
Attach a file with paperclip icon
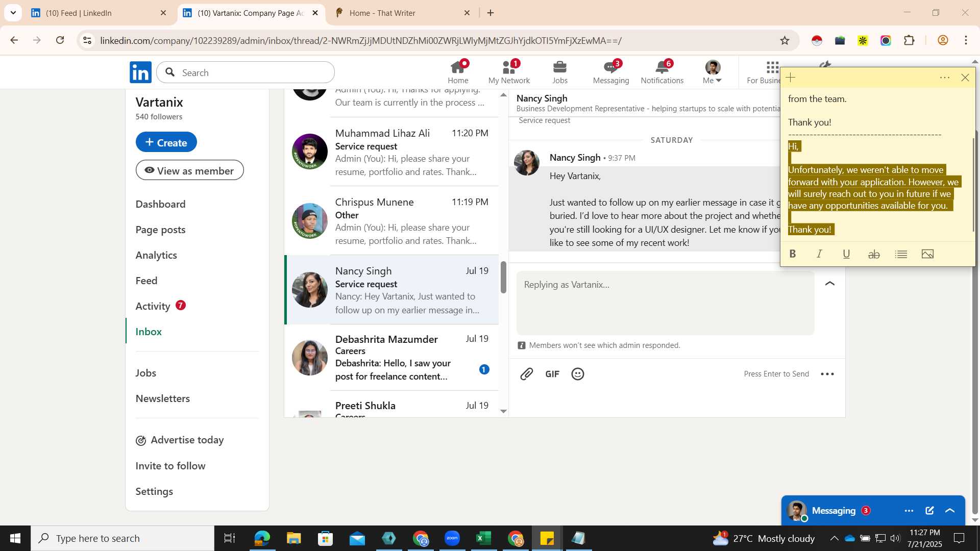click(527, 374)
